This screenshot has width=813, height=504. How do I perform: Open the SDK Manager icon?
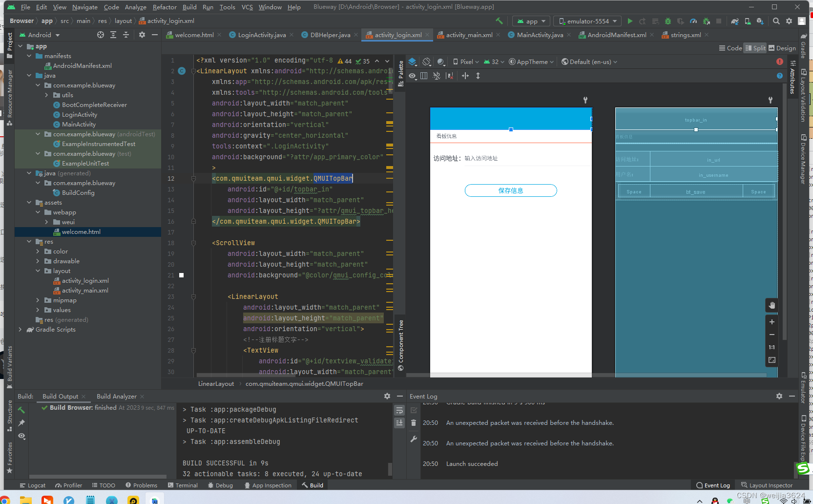760,21
